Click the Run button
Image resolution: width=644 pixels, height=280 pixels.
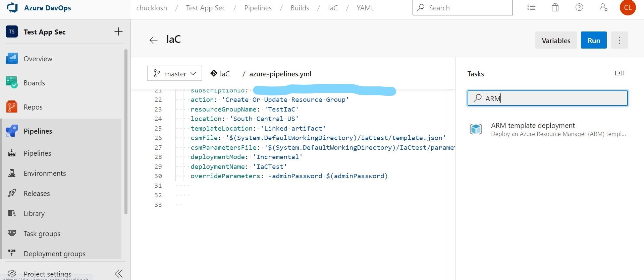pos(594,41)
